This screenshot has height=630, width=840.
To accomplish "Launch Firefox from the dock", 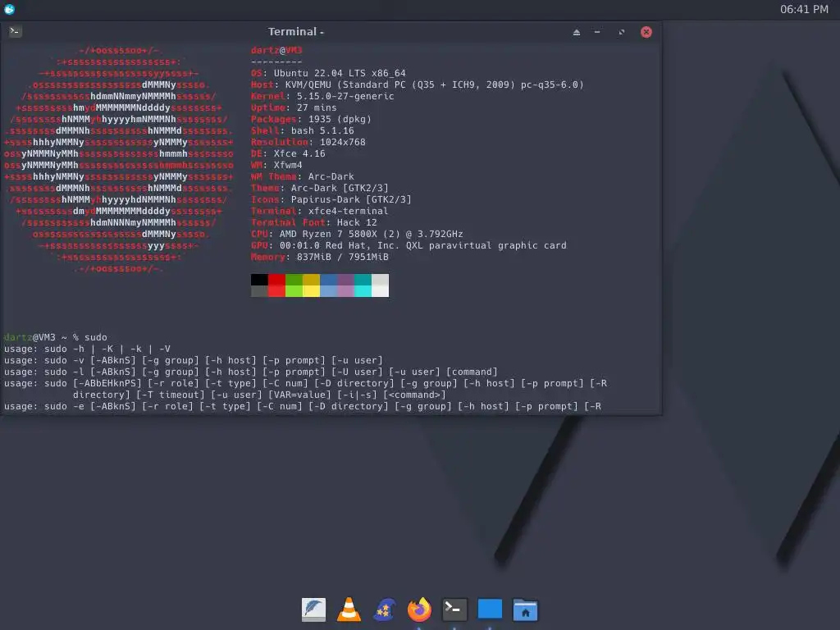I will point(419,609).
